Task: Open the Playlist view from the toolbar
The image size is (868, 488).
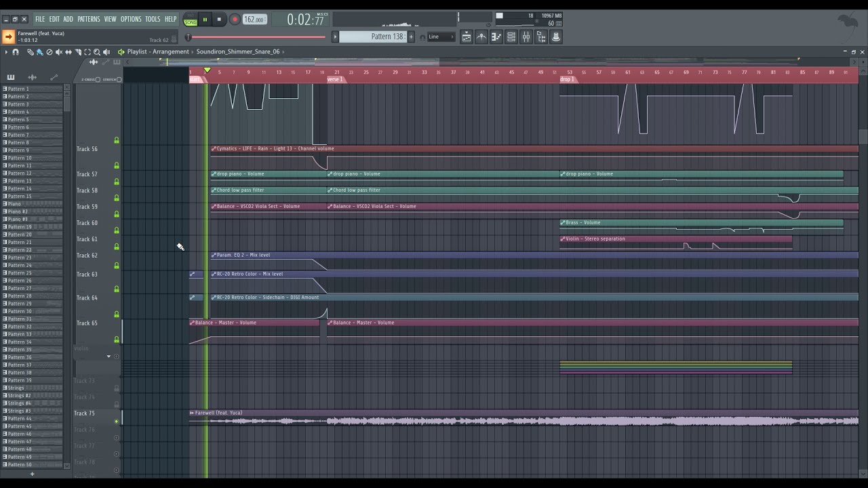Action: 467,37
